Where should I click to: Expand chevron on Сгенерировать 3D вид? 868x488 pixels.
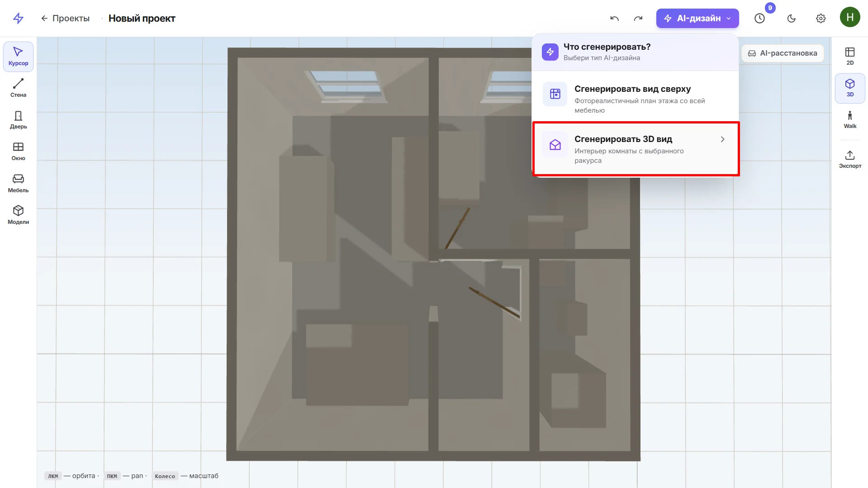click(x=722, y=139)
